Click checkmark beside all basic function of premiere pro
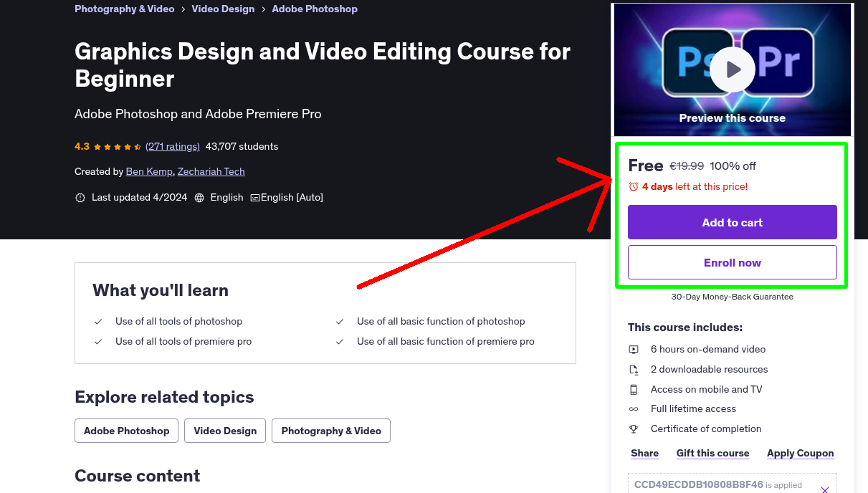The width and height of the screenshot is (868, 493). tap(340, 342)
